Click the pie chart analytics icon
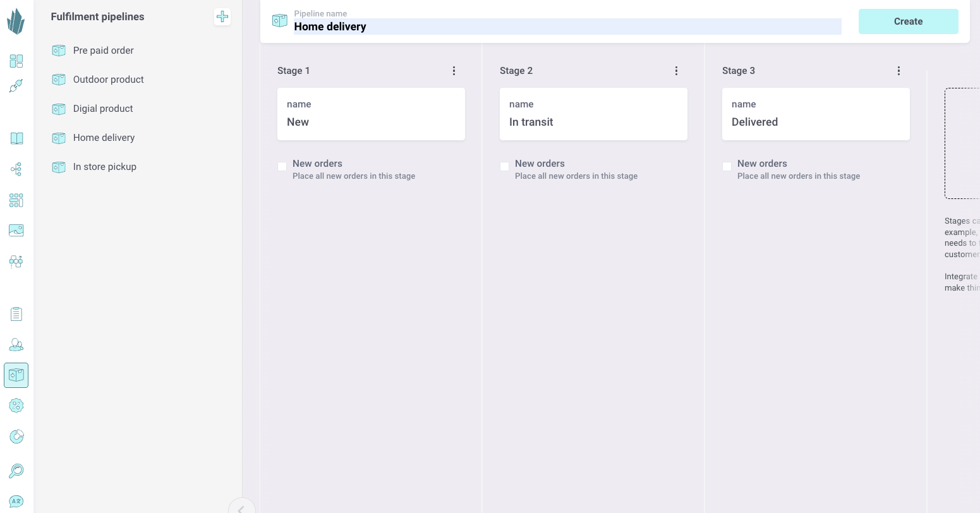This screenshot has height=513, width=980. tap(16, 436)
